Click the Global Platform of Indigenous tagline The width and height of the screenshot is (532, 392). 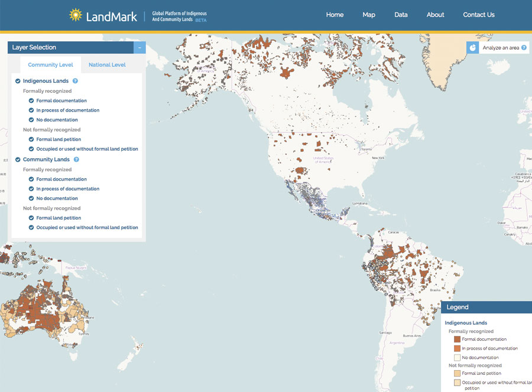pyautogui.click(x=179, y=17)
